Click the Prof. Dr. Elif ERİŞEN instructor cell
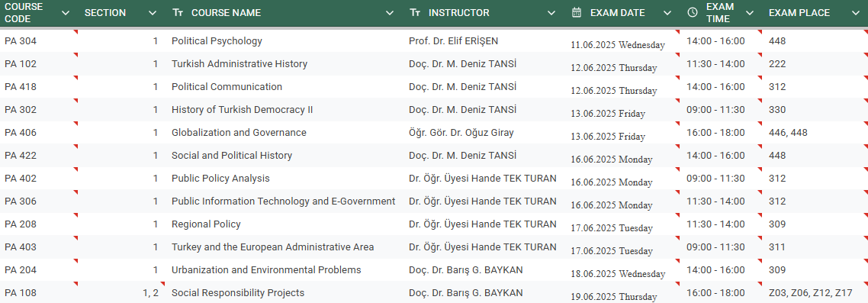 point(485,41)
